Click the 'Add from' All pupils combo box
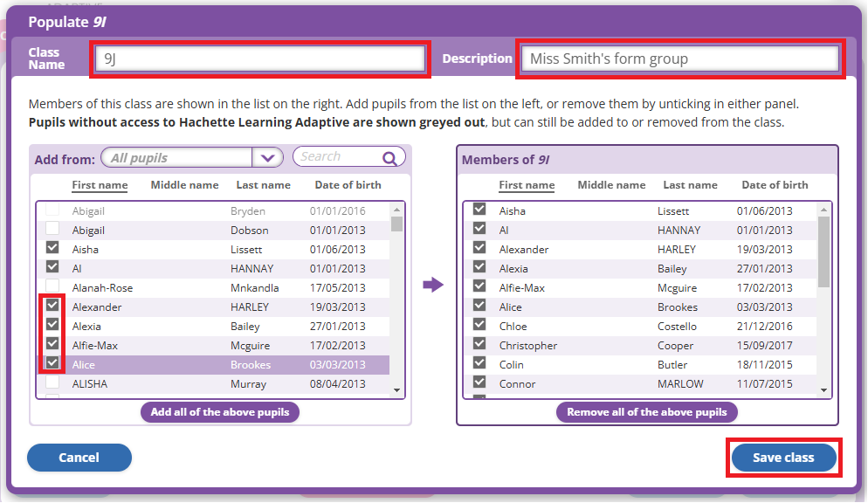 178,158
